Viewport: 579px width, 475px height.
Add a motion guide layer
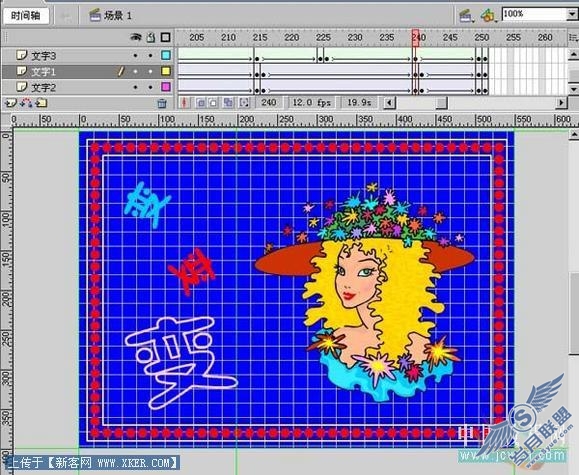26,103
